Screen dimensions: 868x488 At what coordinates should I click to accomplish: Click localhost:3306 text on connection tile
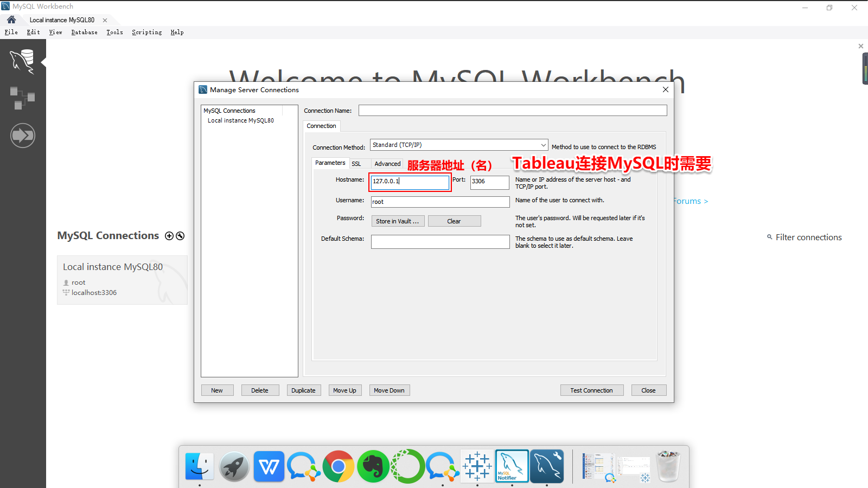pos(94,293)
